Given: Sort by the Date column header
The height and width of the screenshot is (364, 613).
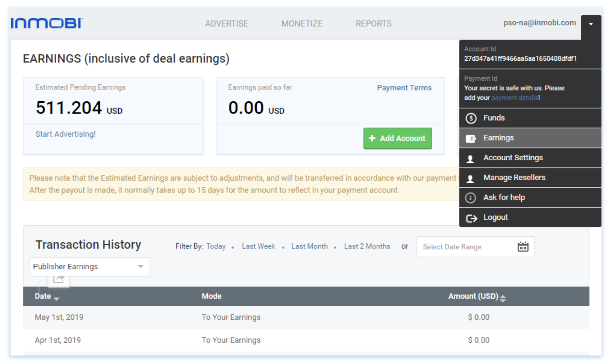Looking at the screenshot, I should [47, 296].
